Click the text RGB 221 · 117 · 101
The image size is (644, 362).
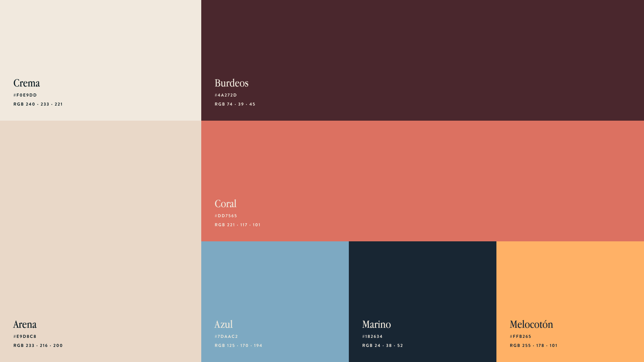click(237, 225)
